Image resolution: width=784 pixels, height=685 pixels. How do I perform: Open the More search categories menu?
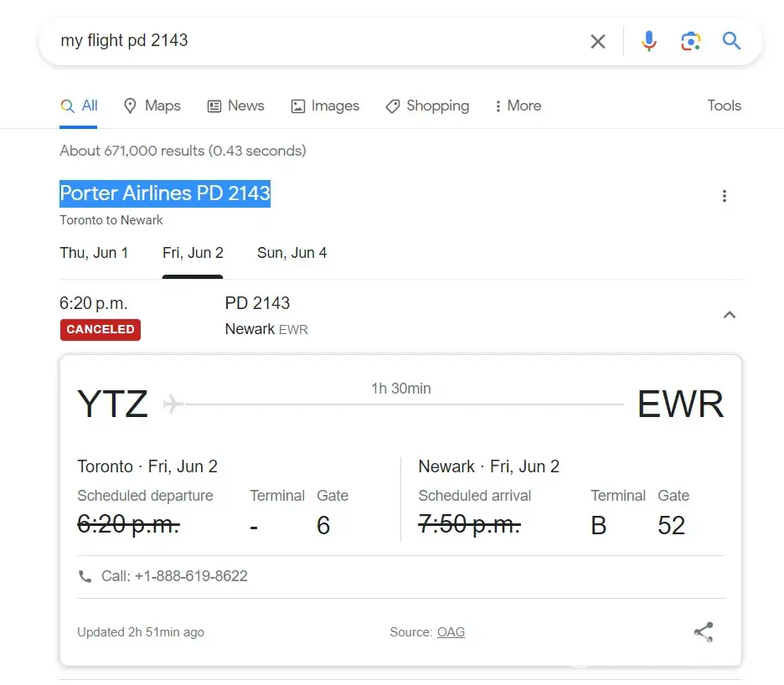click(x=517, y=106)
